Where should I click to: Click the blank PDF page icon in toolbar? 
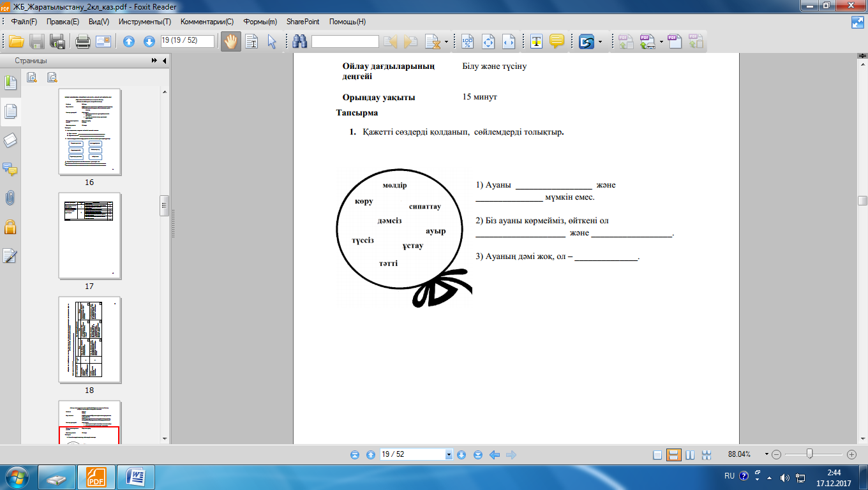pyautogui.click(x=674, y=41)
